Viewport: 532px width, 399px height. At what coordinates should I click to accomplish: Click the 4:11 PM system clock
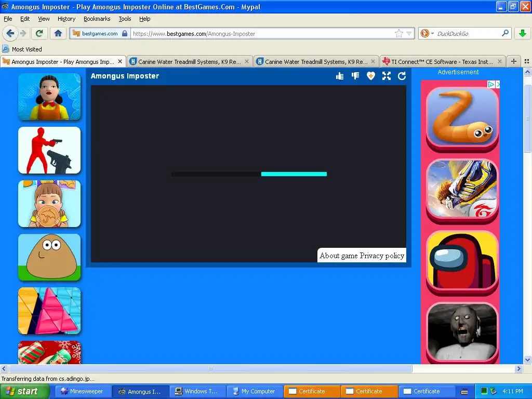(x=513, y=391)
